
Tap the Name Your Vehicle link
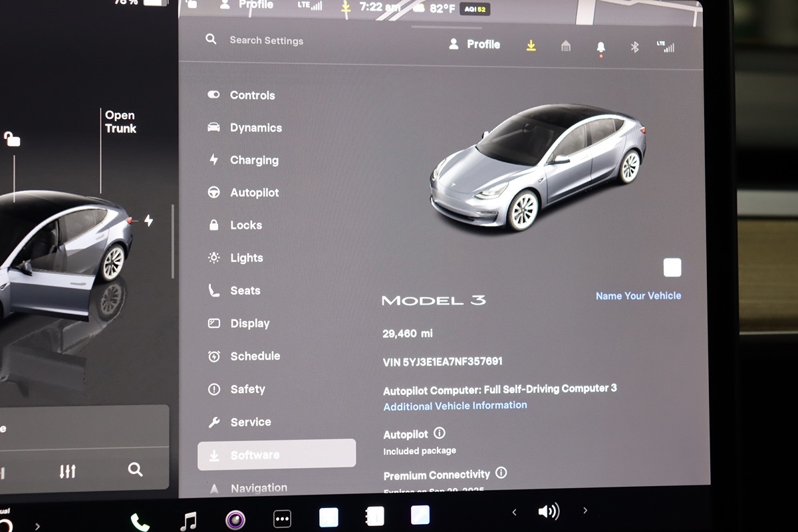638,296
